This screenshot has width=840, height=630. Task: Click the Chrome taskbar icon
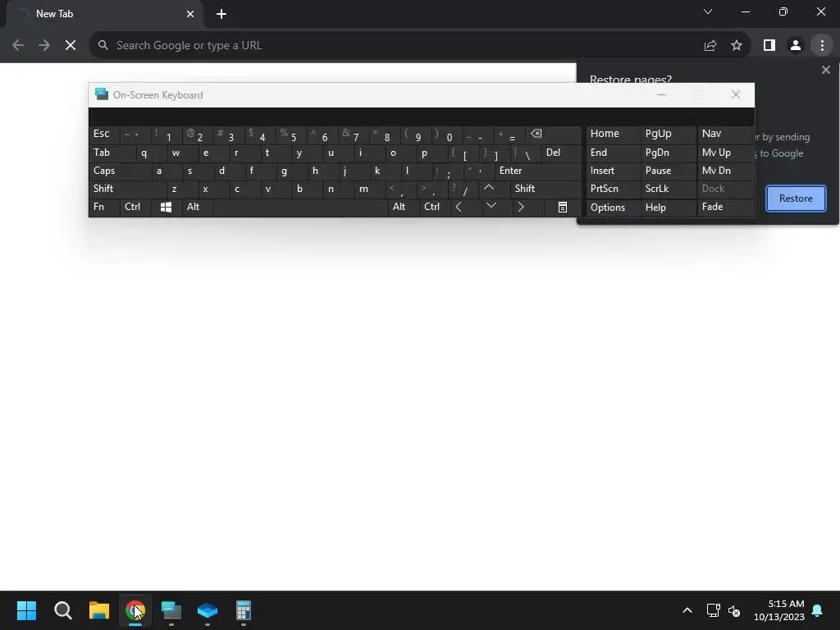click(x=135, y=610)
